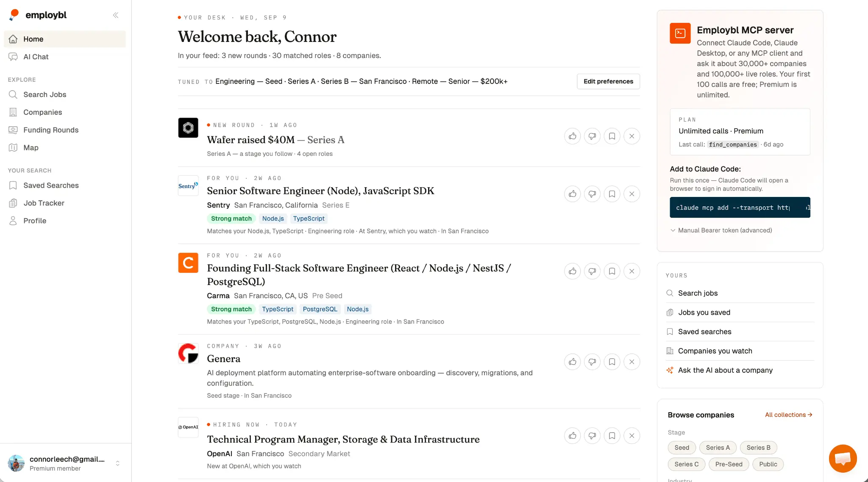Click Edit preferences button

(608, 81)
